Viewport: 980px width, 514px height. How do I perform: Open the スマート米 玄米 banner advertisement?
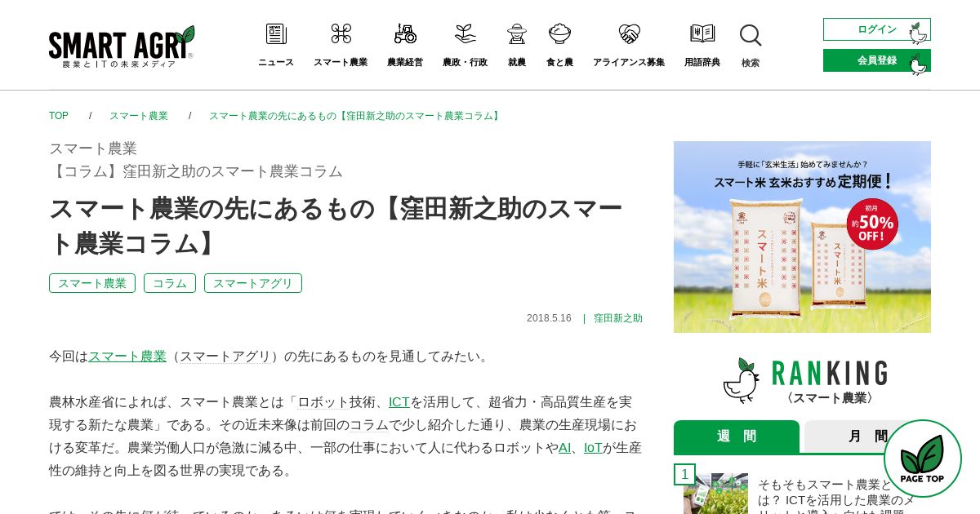coord(802,237)
